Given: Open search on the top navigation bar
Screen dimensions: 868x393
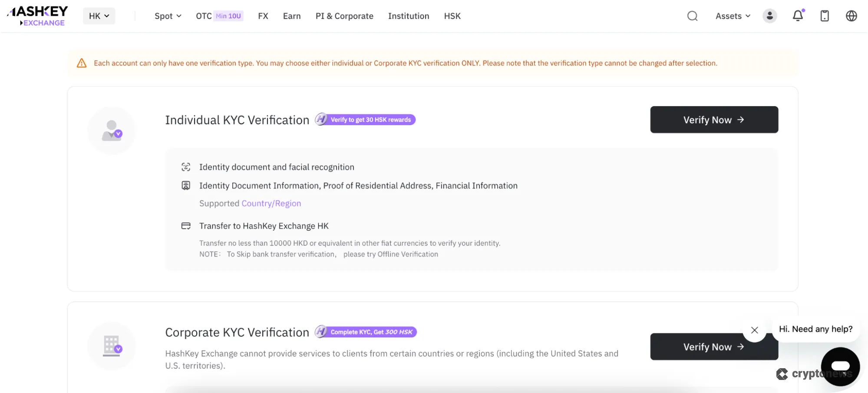Looking at the screenshot, I should tap(692, 16).
